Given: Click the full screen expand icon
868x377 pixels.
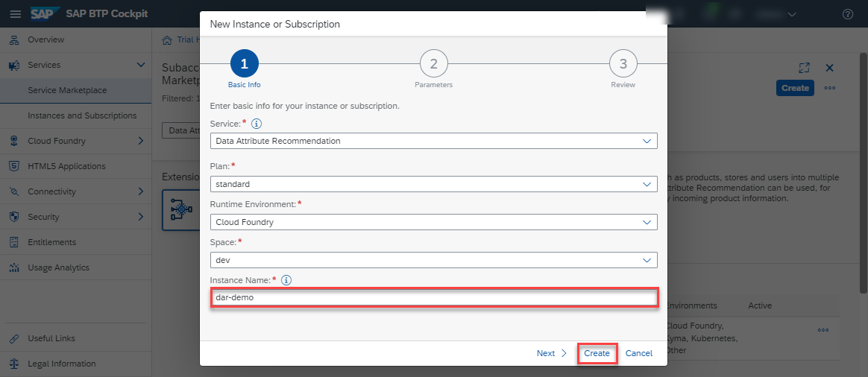Looking at the screenshot, I should point(805,68).
